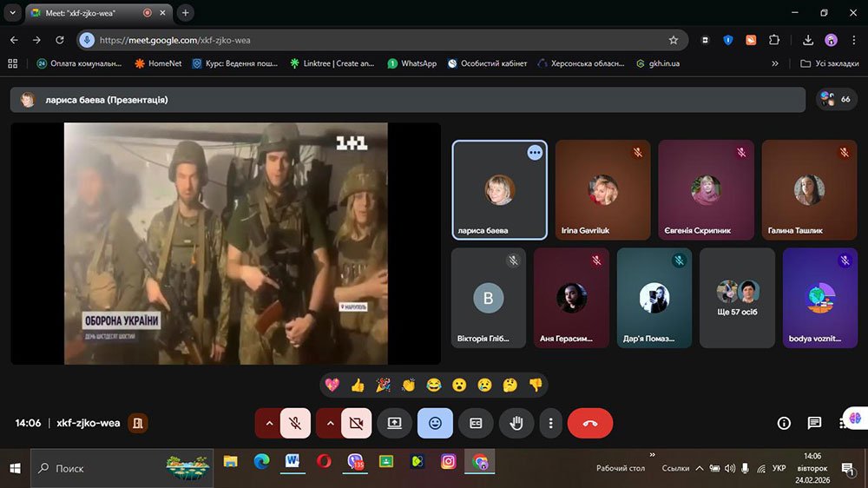Open more options three-dot menu

[x=551, y=423]
